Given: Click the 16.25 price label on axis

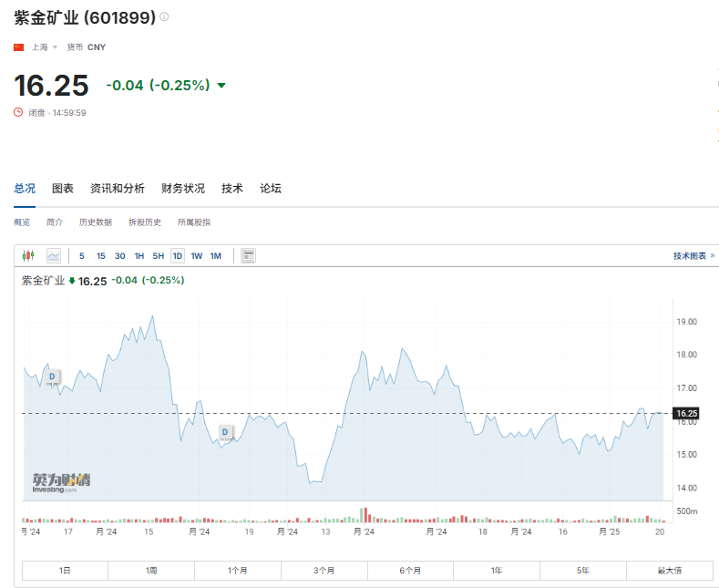Looking at the screenshot, I should click(686, 413).
